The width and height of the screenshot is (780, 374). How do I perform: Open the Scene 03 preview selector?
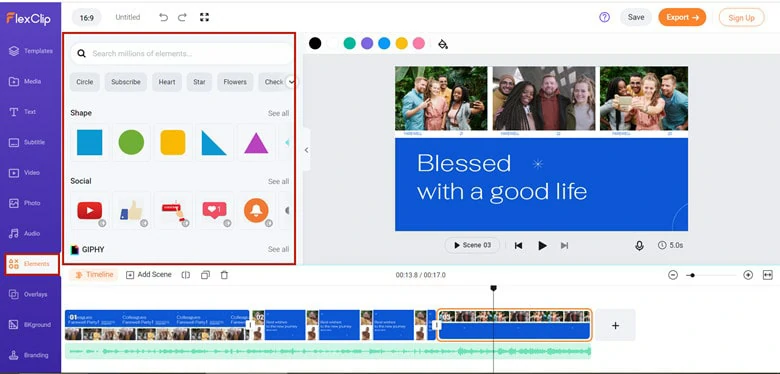coord(472,245)
